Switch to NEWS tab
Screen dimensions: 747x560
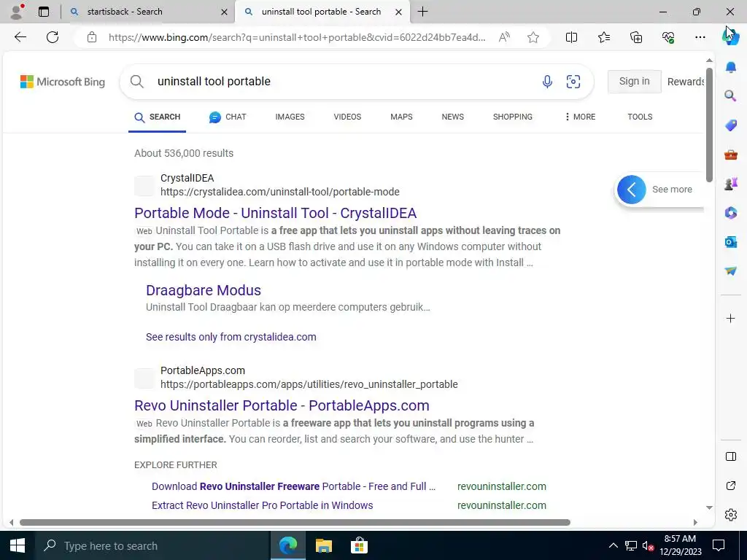[452, 117]
